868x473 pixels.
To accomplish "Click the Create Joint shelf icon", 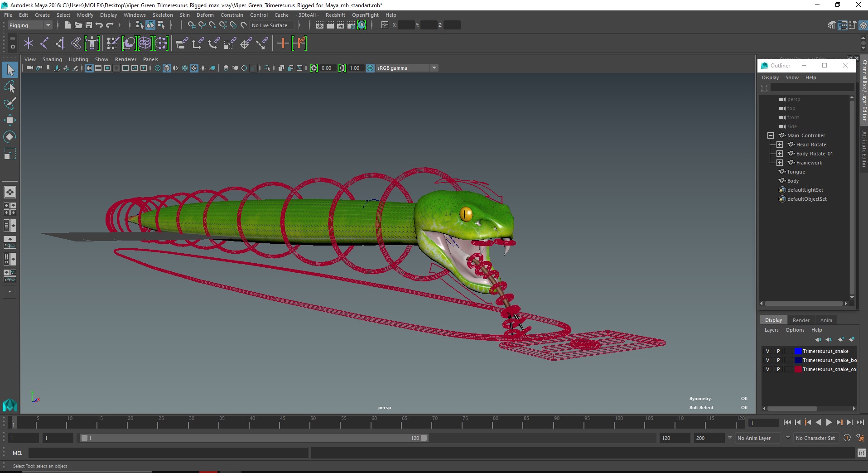I will pos(44,43).
